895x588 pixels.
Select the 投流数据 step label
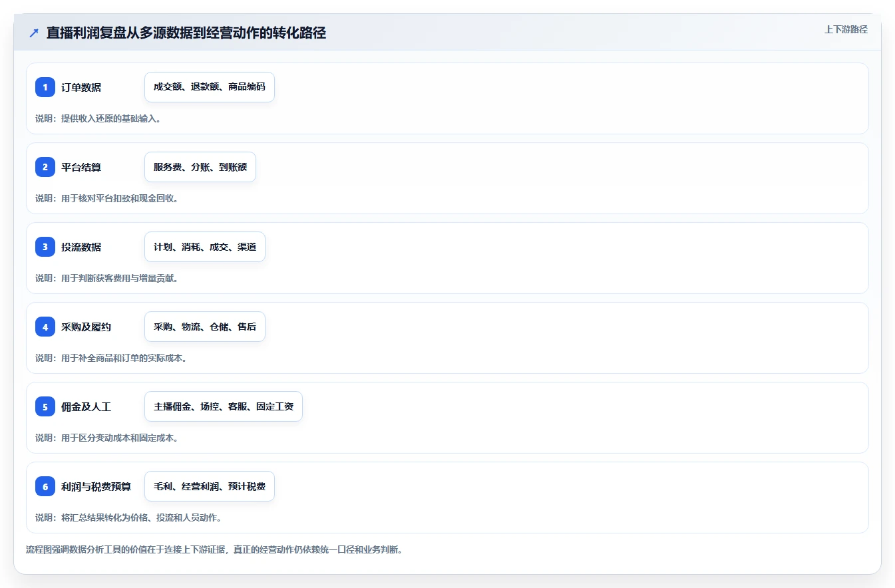(x=81, y=247)
